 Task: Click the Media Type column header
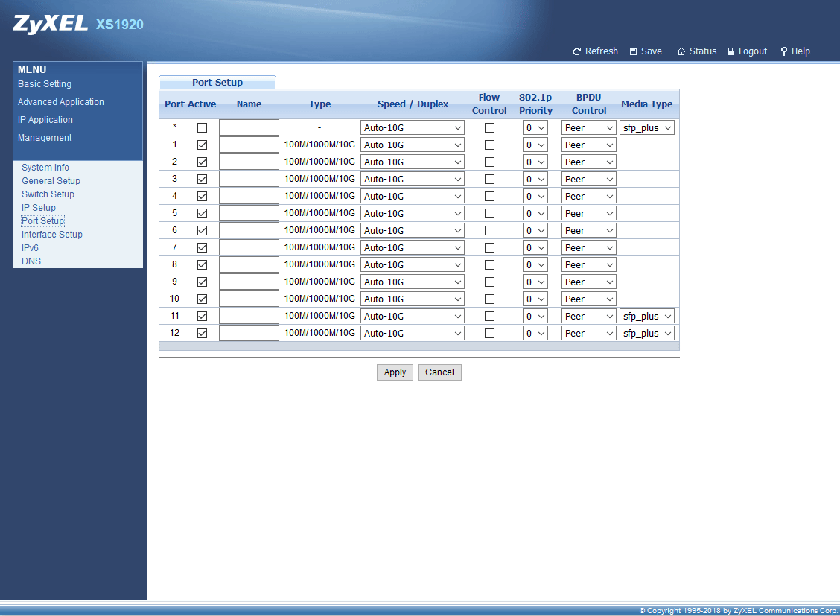[646, 104]
